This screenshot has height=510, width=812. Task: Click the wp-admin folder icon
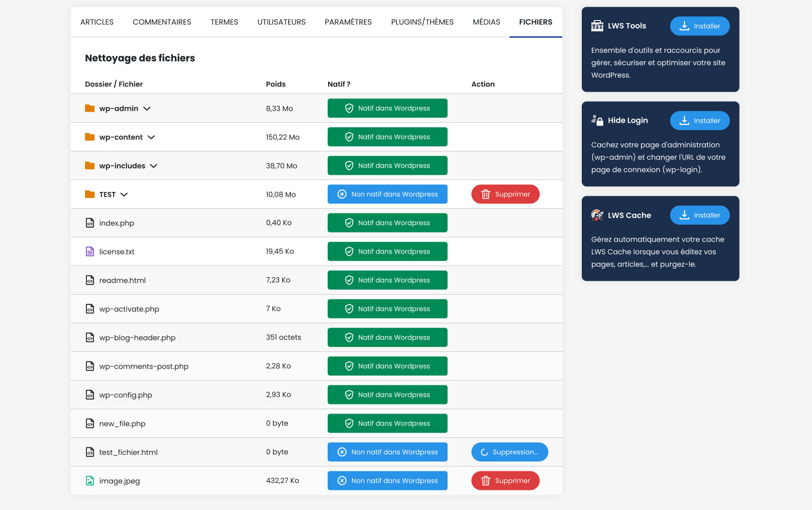point(90,108)
